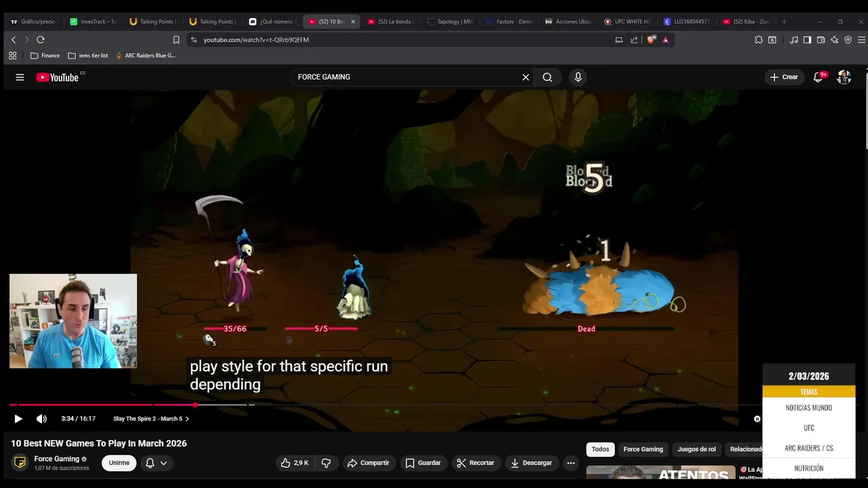This screenshot has height=488, width=868.
Task: Click the install app icon in address bar
Action: [x=618, y=40]
